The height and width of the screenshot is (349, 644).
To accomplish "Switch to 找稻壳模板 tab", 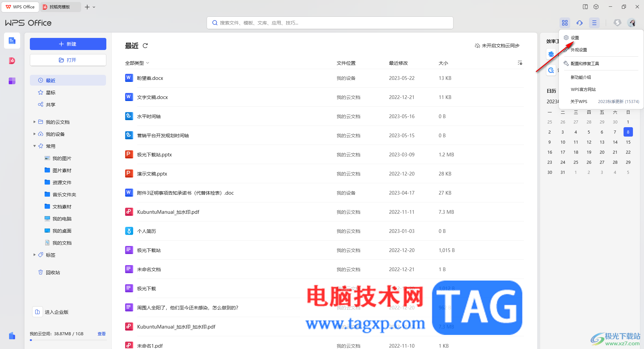I will point(60,7).
